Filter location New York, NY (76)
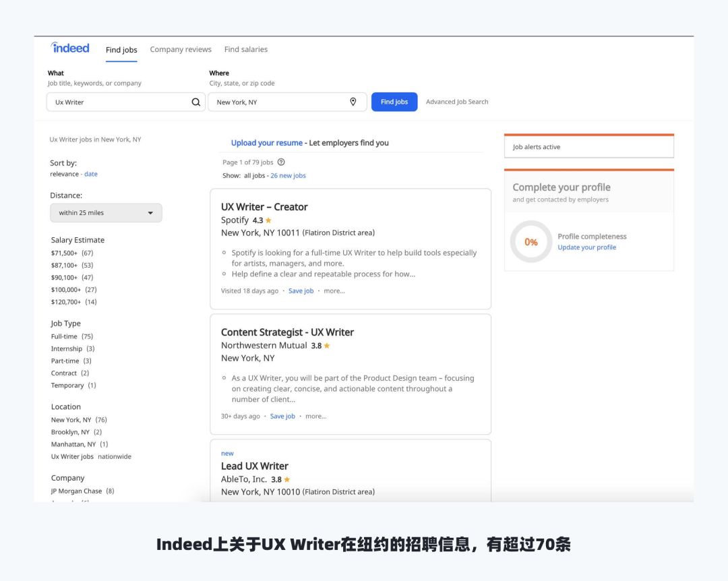Screen dimensions: 728x581 pos(79,420)
